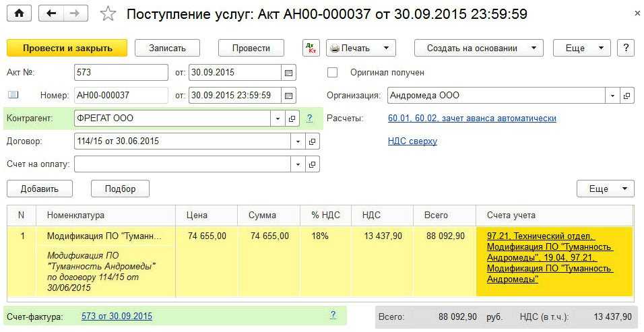Screen dimensions: 644x332
Task: Show Дт/Кт accounting entries
Action: coord(311,48)
